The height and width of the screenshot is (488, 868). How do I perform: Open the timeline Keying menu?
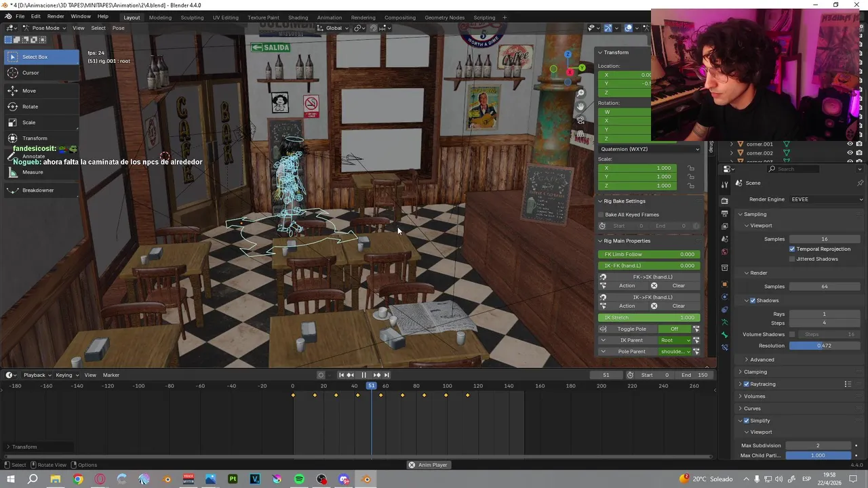pyautogui.click(x=66, y=375)
